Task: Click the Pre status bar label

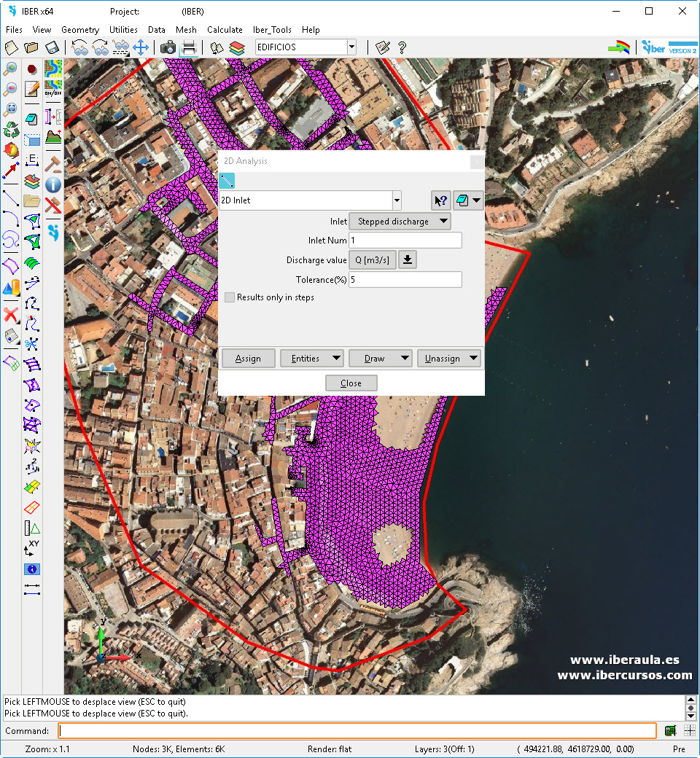Action: (x=679, y=749)
